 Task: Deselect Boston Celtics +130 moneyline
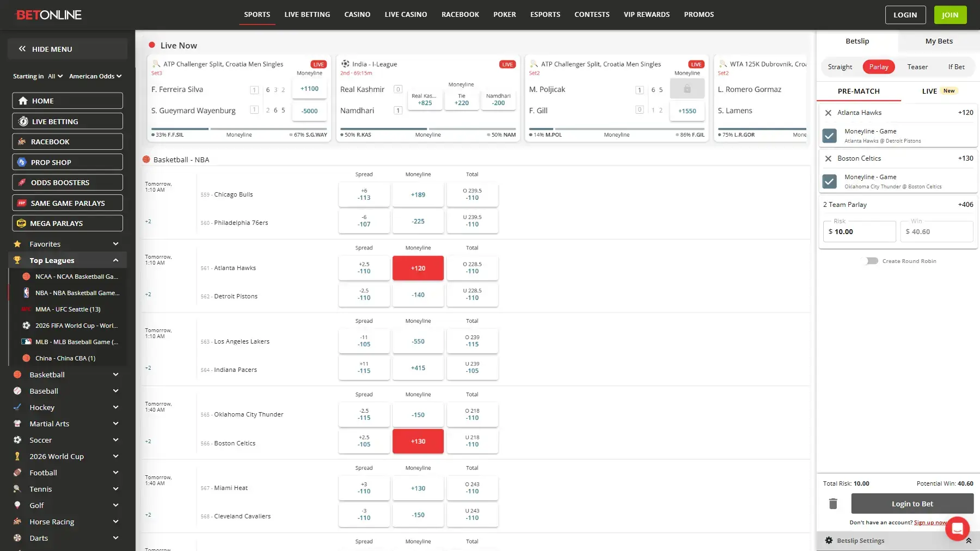coord(418,442)
